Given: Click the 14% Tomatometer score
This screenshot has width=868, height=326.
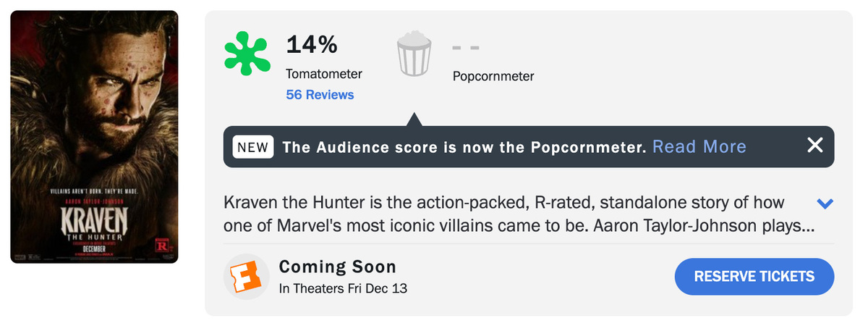Looking at the screenshot, I should (x=312, y=45).
